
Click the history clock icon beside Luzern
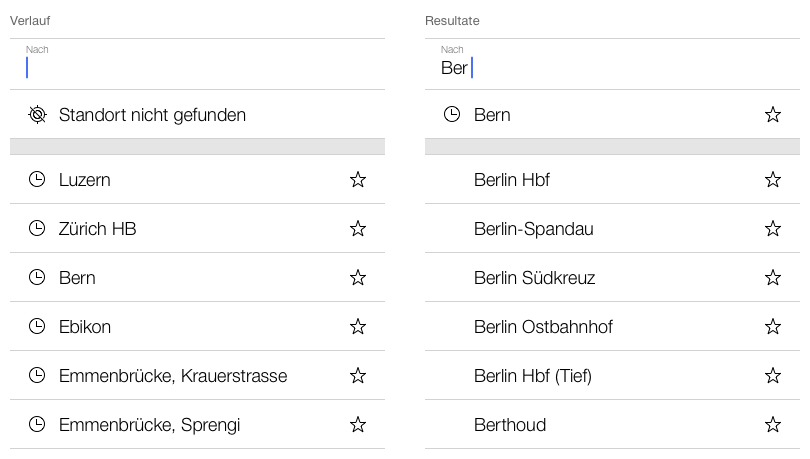(x=37, y=180)
